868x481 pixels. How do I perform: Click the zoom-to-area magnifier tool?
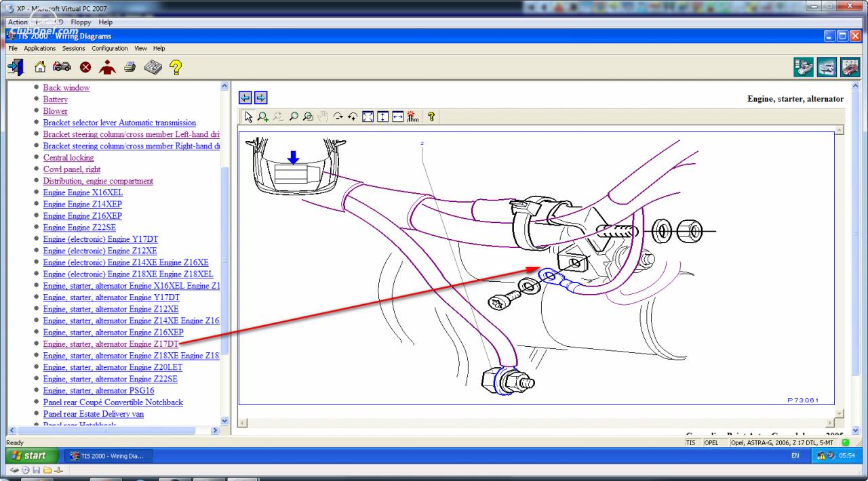click(308, 117)
